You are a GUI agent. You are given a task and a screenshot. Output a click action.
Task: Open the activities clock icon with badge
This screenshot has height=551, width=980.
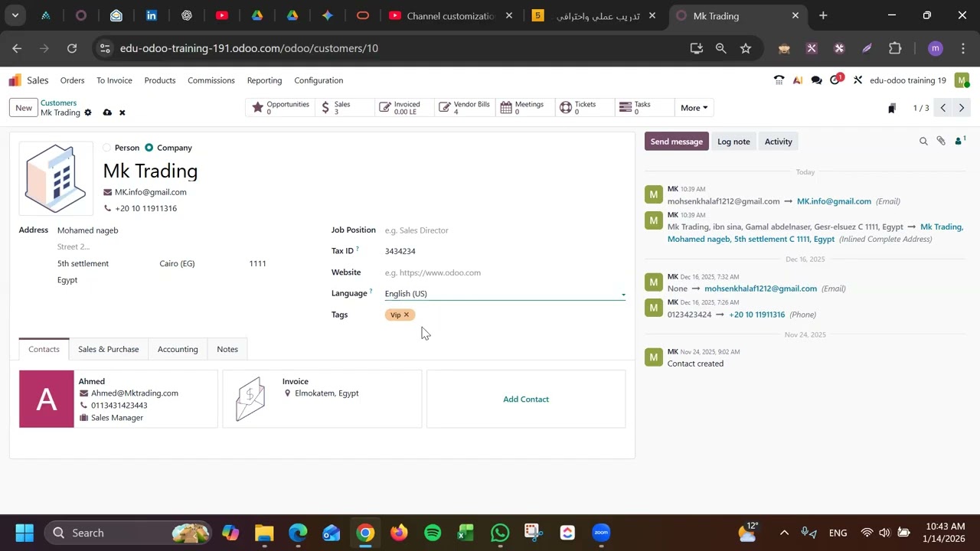coord(836,80)
